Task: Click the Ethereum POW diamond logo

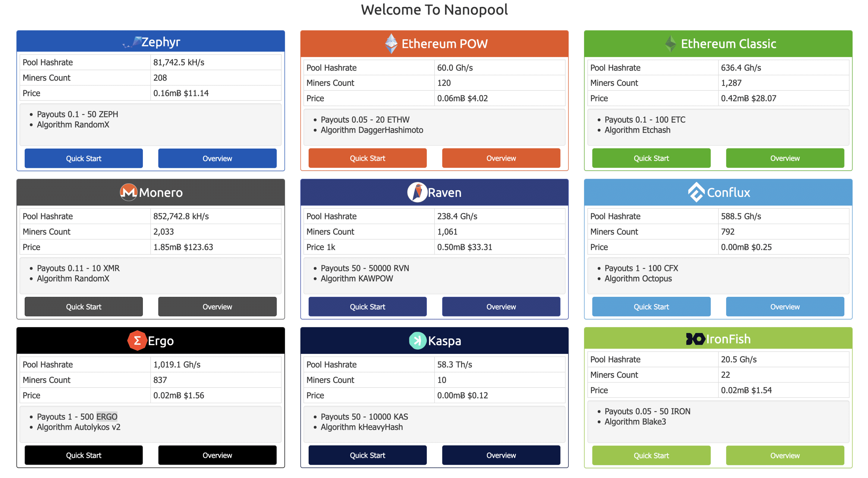Action: click(391, 43)
